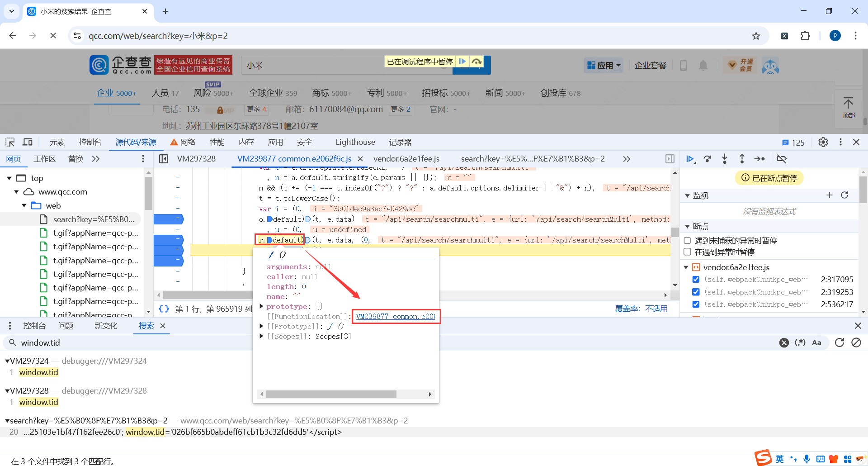Uncheck breakpoint at line 2:536217

click(696, 304)
